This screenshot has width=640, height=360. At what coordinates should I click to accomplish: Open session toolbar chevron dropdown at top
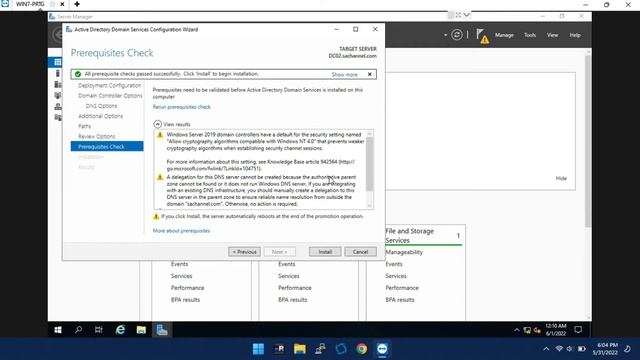467,15
